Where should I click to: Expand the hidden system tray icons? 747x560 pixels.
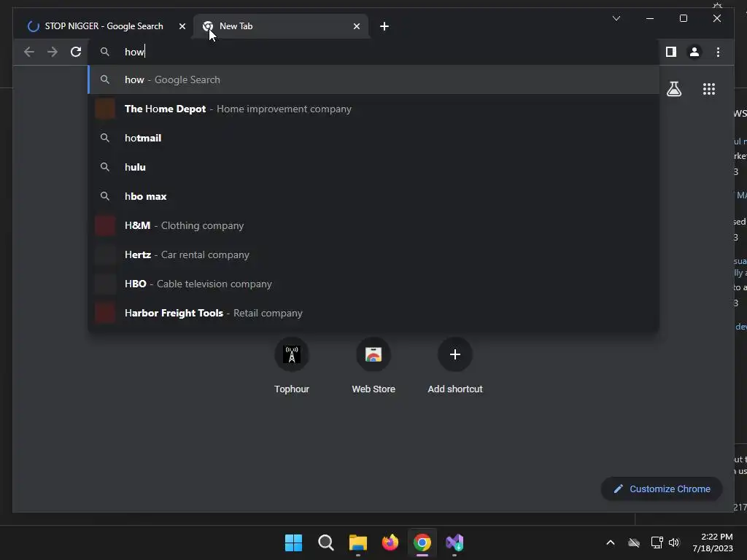pos(611,542)
